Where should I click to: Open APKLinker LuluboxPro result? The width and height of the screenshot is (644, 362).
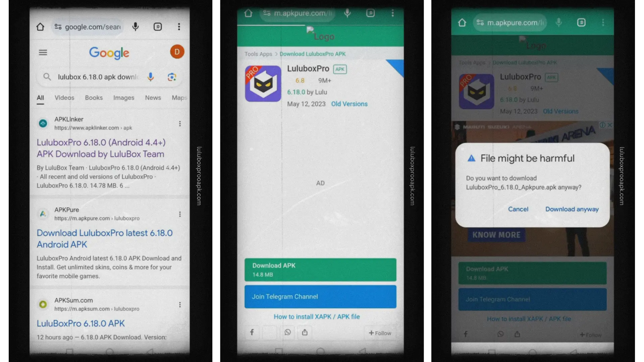pyautogui.click(x=101, y=148)
